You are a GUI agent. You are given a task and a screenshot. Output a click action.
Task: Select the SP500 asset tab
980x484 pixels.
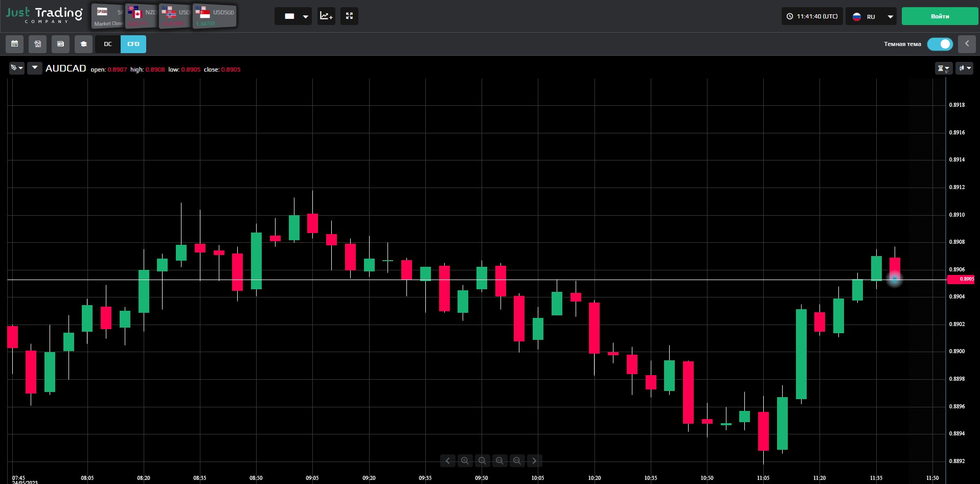click(x=108, y=16)
